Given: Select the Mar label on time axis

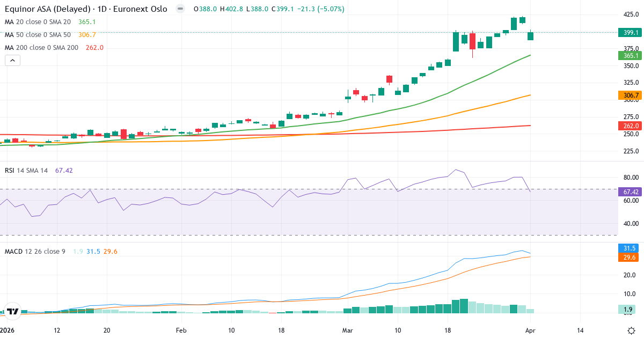Looking at the screenshot, I should coord(347,330).
